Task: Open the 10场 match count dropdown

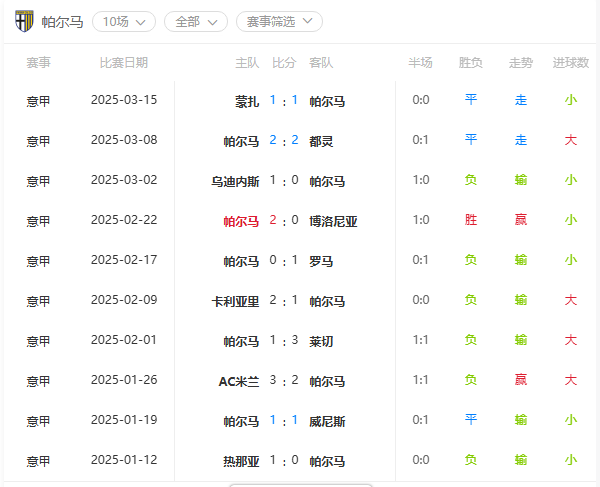Action: pos(124,22)
